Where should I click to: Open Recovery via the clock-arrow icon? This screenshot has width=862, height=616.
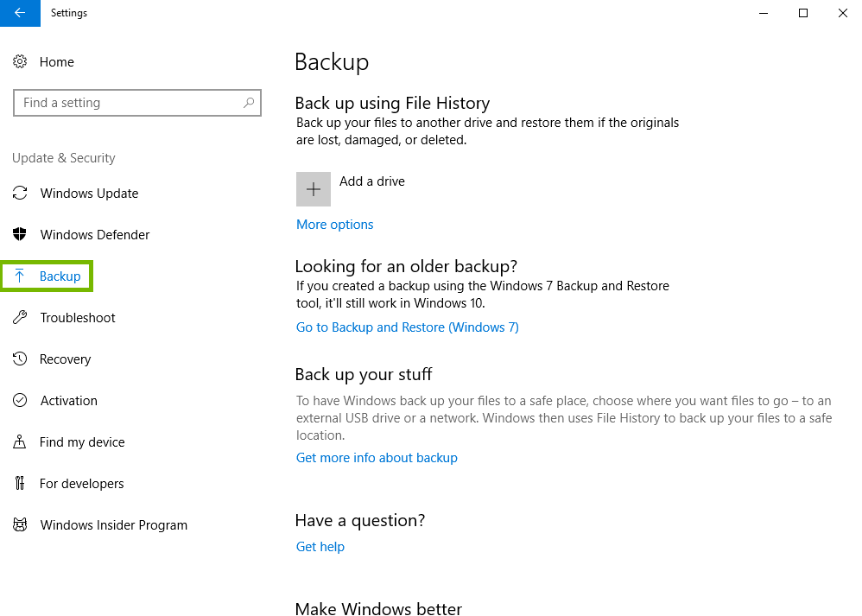tap(20, 359)
